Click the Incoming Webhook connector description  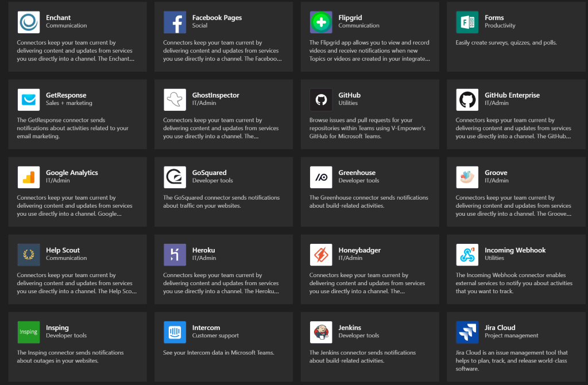tap(514, 283)
